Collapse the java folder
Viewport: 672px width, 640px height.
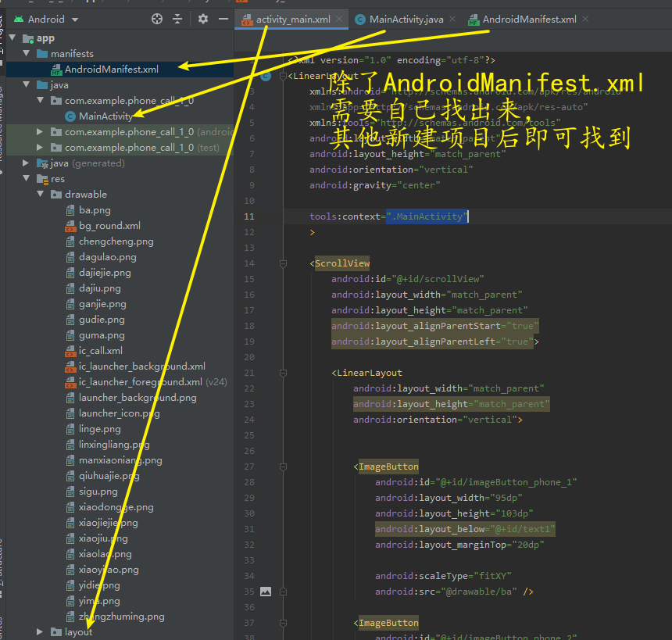(26, 84)
